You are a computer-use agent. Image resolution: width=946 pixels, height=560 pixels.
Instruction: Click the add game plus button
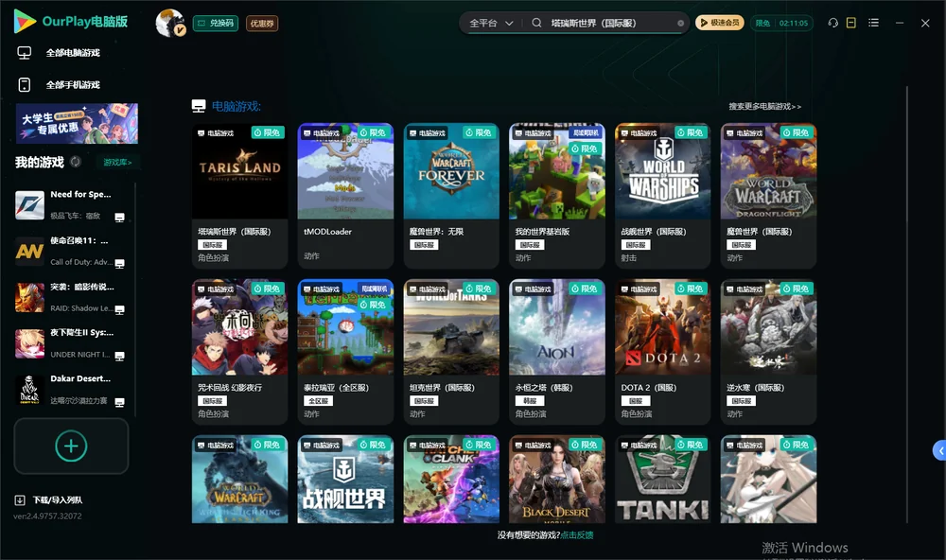pos(71,446)
